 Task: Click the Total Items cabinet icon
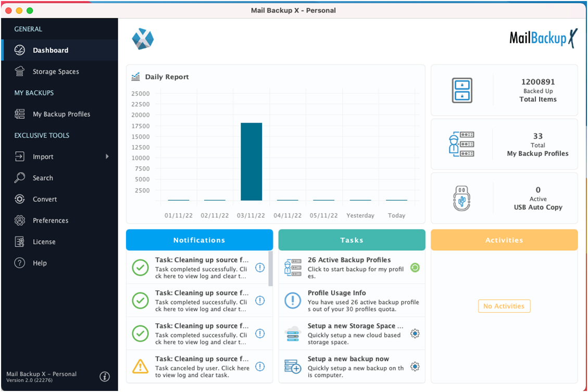click(x=462, y=91)
